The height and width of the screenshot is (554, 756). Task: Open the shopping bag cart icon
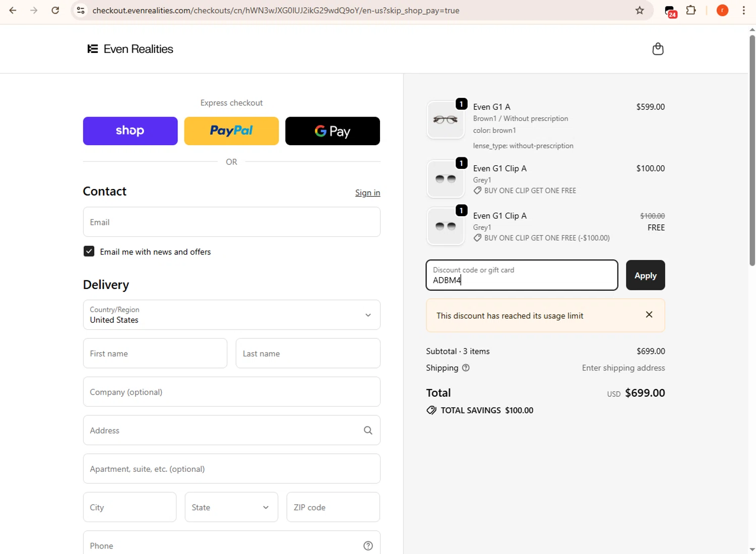click(658, 49)
